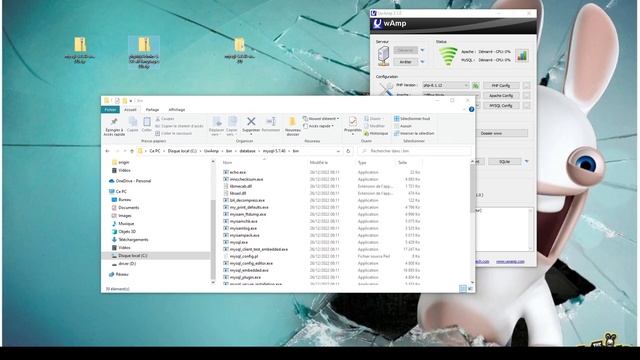Switch to the Partage ribbon tab

pos(152,109)
